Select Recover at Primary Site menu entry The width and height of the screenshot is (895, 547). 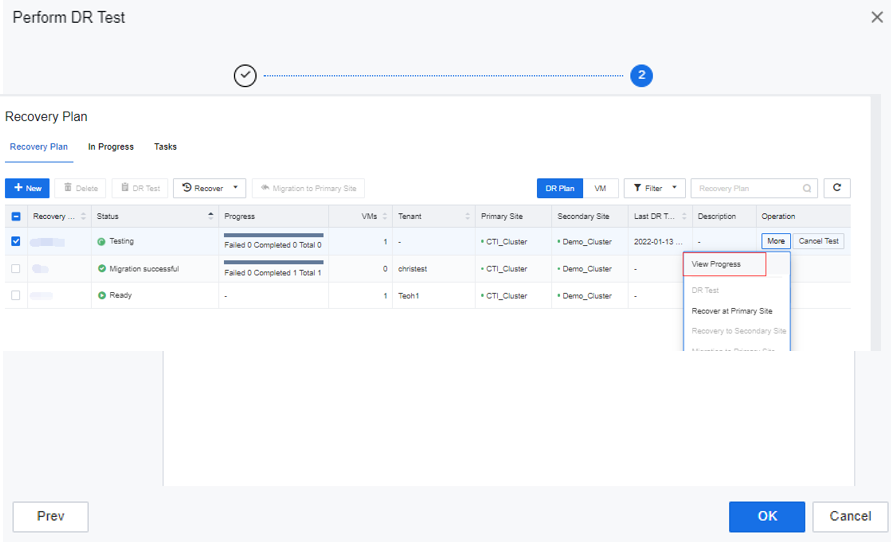pos(732,311)
